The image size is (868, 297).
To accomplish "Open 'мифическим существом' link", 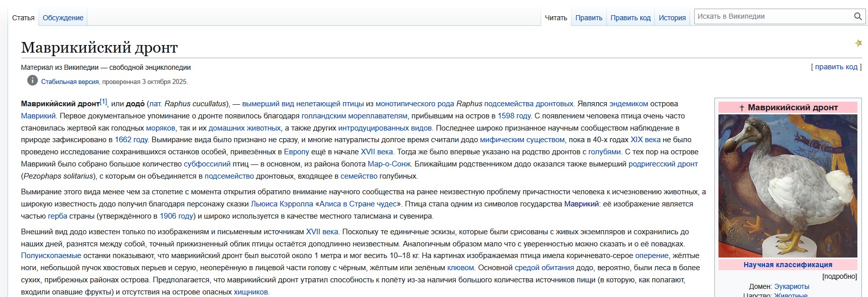I will click(522, 140).
